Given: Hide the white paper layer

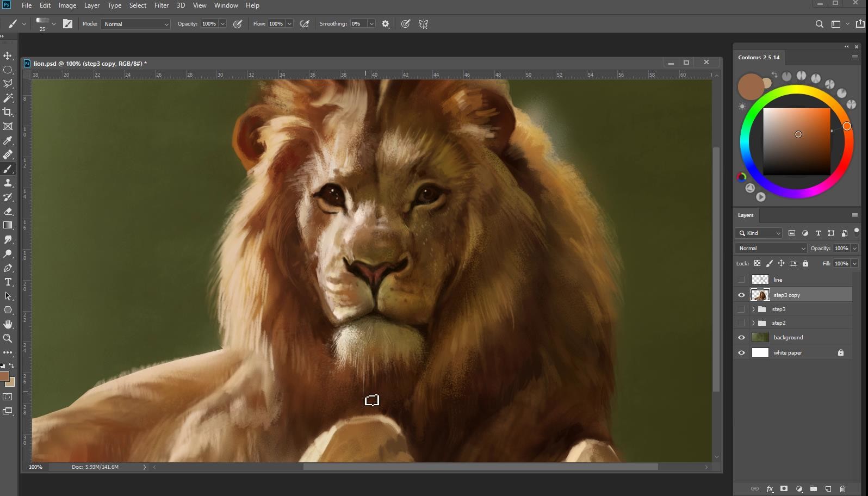Looking at the screenshot, I should point(741,352).
